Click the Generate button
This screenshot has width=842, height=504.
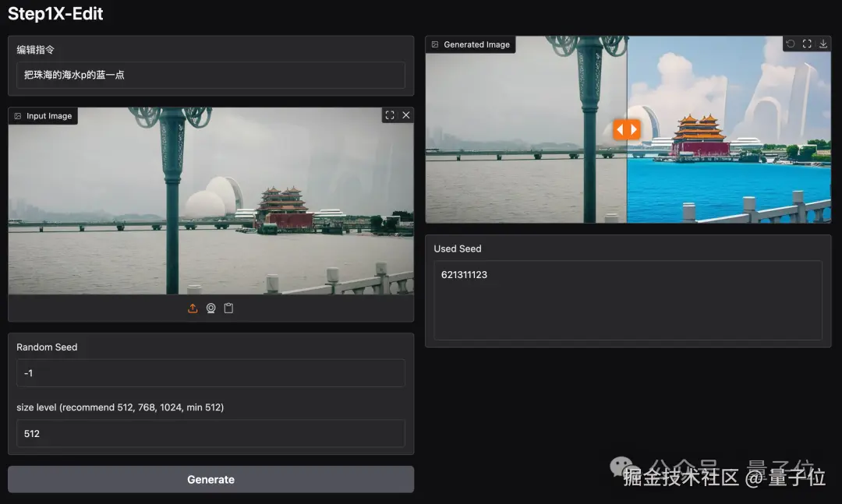coord(211,479)
